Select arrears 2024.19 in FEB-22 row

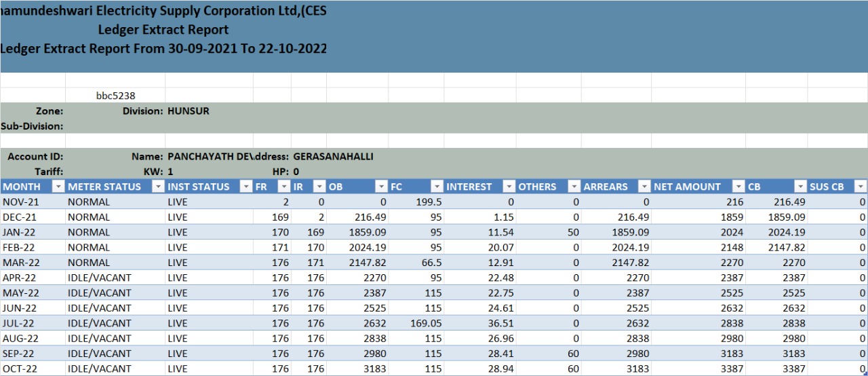[616, 248]
